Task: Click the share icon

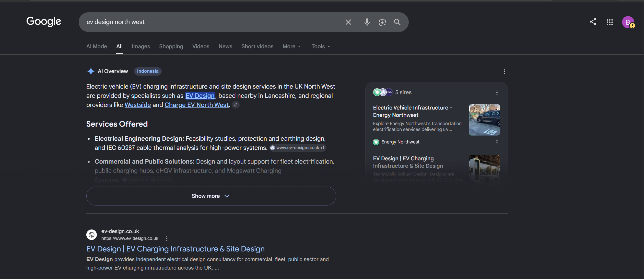Action: click(x=593, y=22)
